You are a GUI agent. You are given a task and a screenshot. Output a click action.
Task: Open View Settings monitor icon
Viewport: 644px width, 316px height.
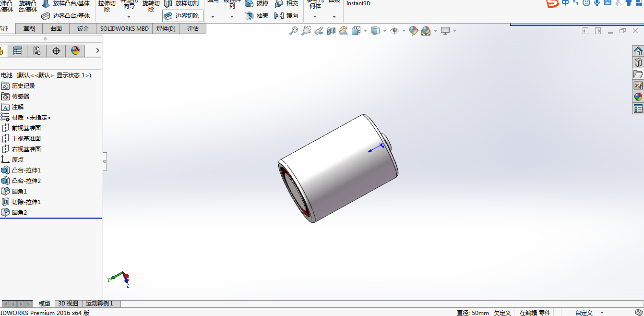click(x=446, y=31)
